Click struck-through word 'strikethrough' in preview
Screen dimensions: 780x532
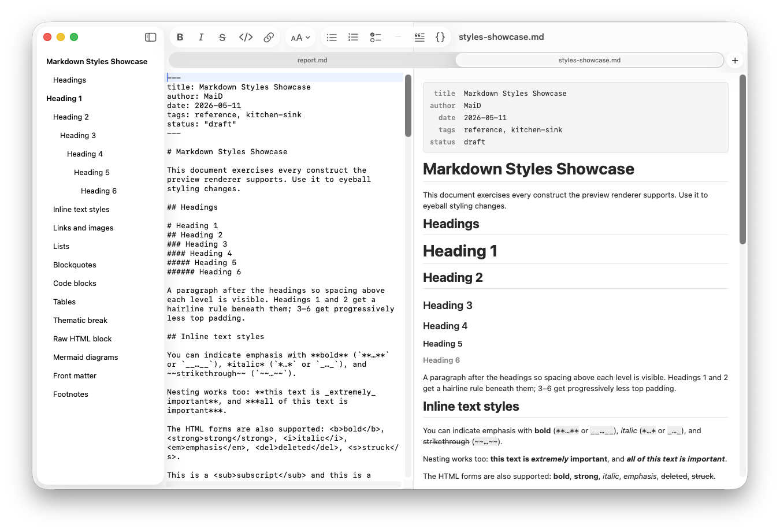click(x=446, y=442)
